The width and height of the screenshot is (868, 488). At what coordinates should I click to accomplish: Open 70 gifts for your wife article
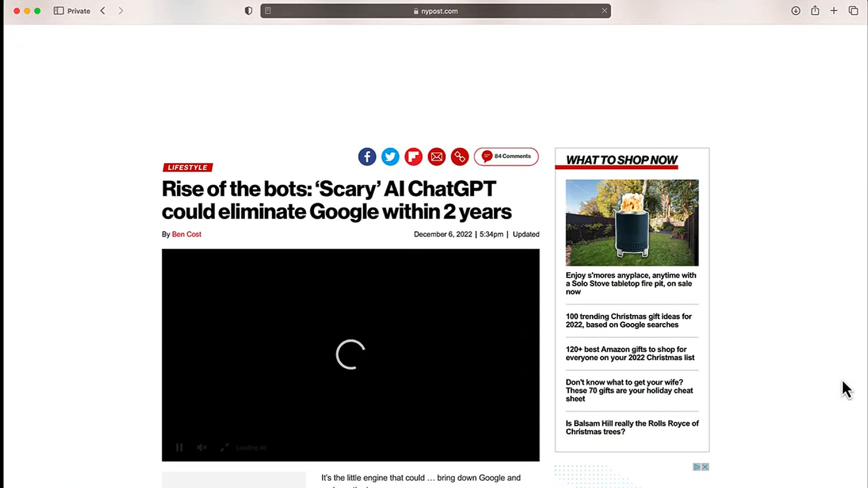(x=629, y=390)
